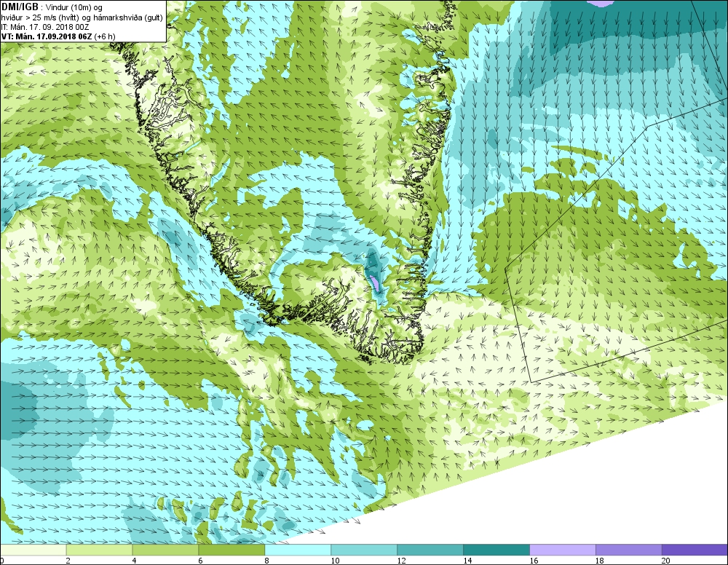The height and width of the screenshot is (565, 728).
Task: Click the legend scale number 10
Action: [335, 561]
